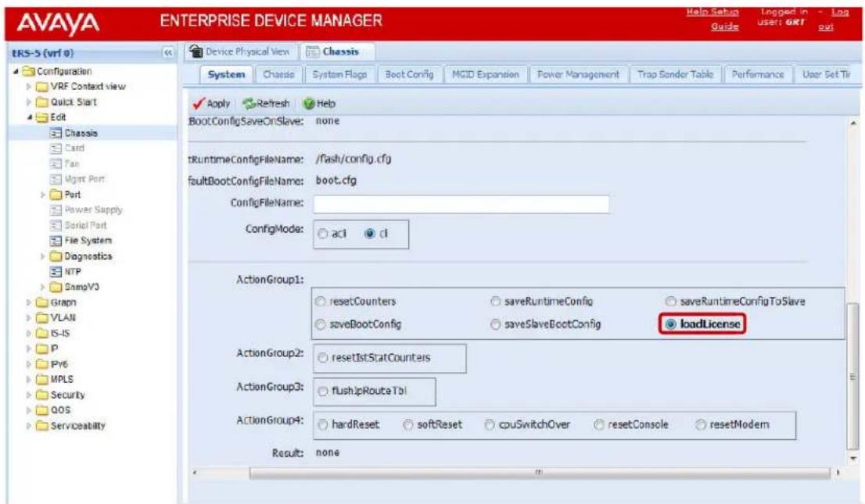This screenshot has width=865, height=504.
Task: Click the Chassis item icon in the tree
Action: pos(56,133)
